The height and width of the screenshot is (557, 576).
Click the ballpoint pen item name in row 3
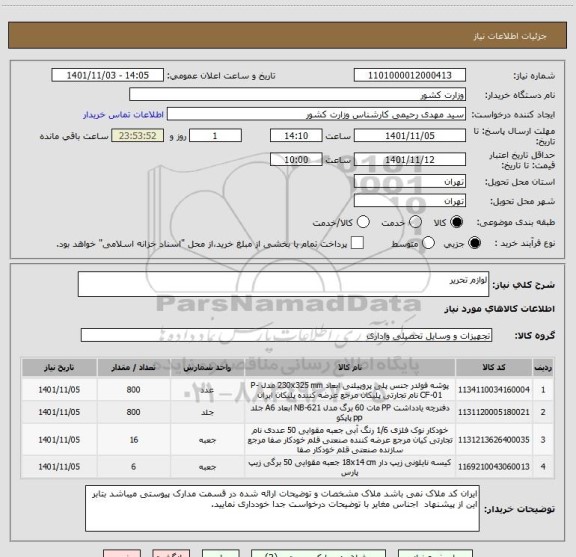tap(350, 440)
